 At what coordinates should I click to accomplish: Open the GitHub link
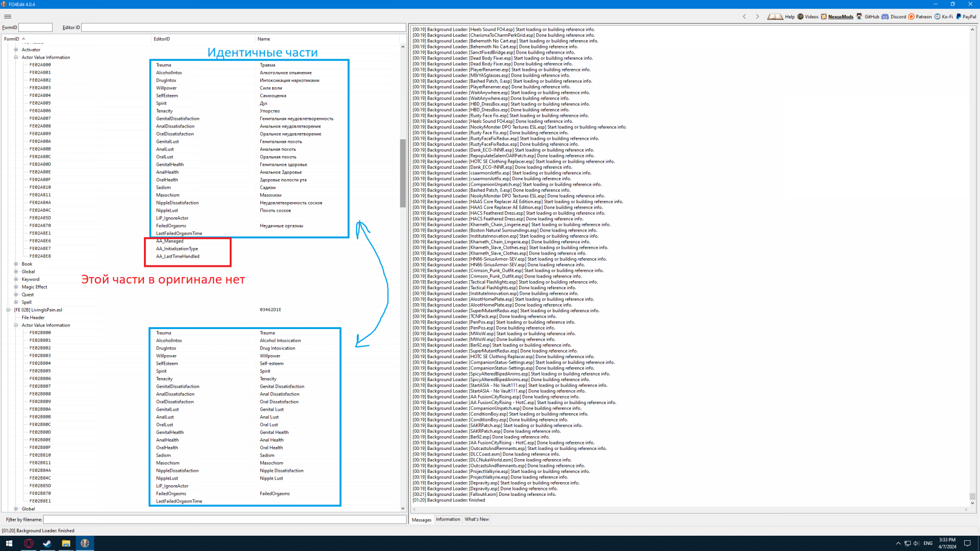tap(871, 16)
